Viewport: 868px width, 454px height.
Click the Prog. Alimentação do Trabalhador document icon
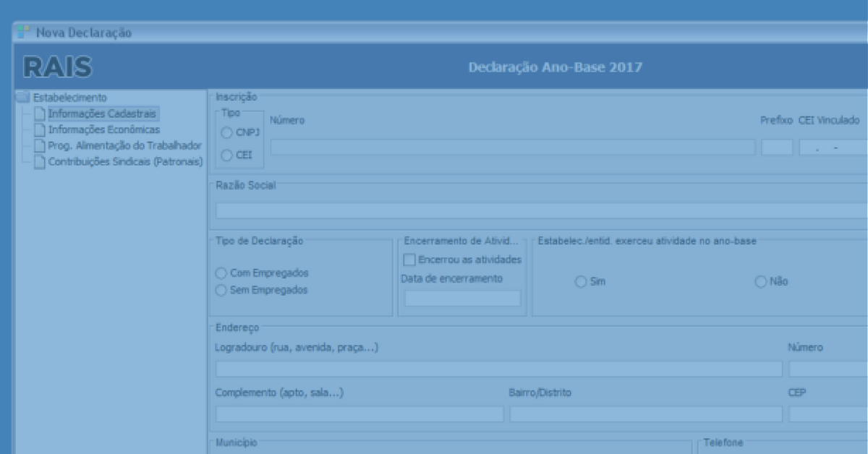[40, 145]
